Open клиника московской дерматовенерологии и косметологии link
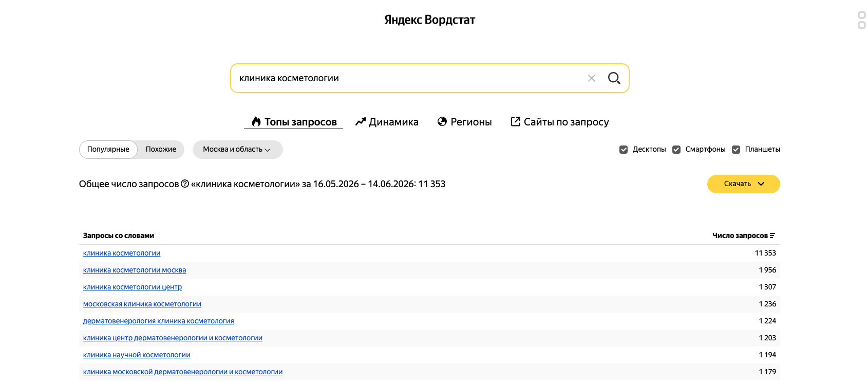The image size is (868, 382). (183, 372)
